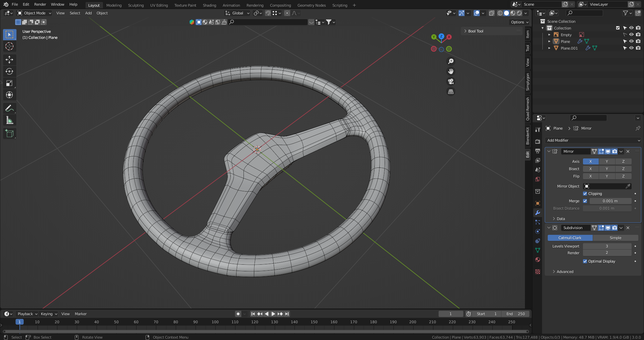Click the Add Cube tool

tap(9, 134)
